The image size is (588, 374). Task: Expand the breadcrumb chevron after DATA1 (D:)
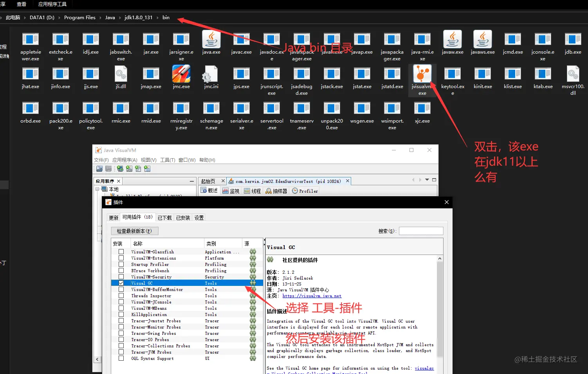point(59,18)
